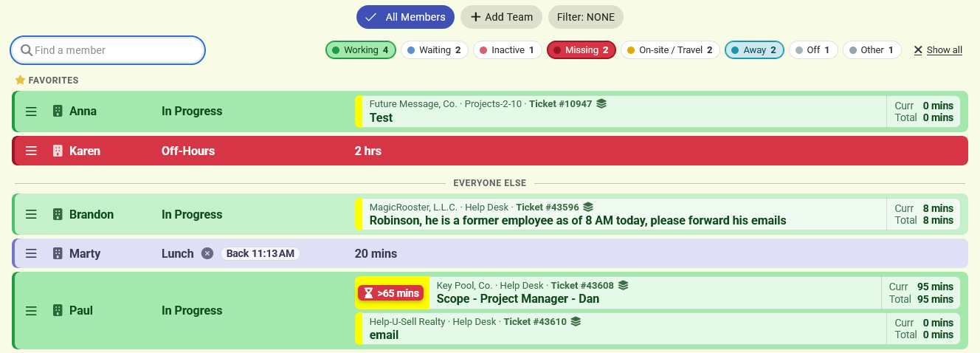
Task: Focus the Find a member search field
Action: [108, 50]
